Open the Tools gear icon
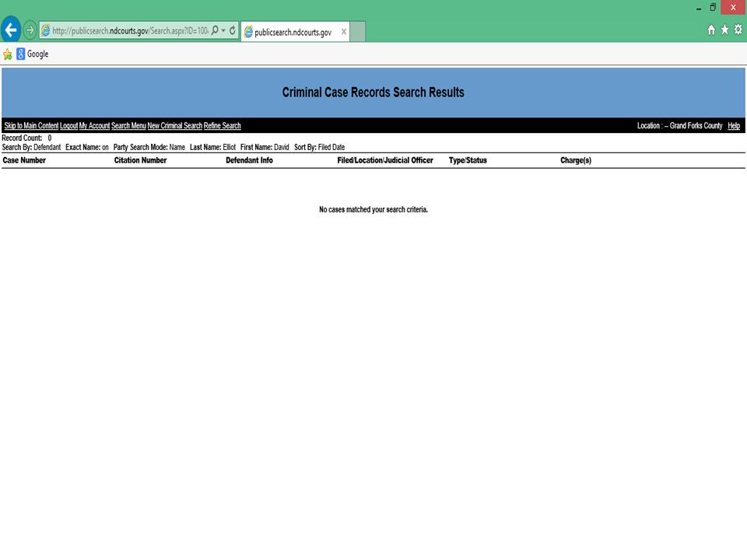The image size is (747, 560). point(738,30)
